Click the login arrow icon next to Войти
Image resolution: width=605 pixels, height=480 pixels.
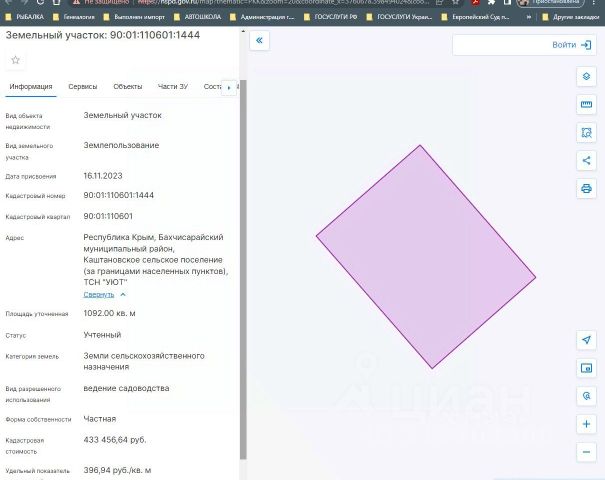[586, 45]
